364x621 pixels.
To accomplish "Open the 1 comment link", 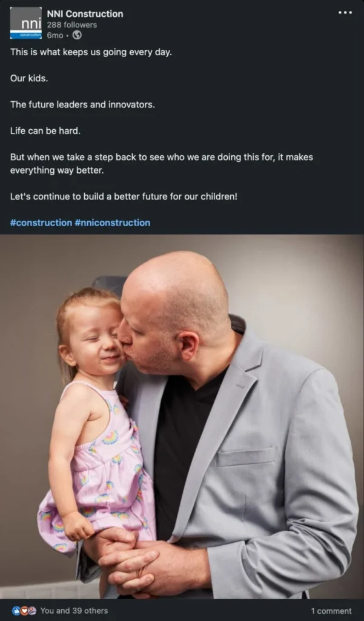I will point(331,611).
